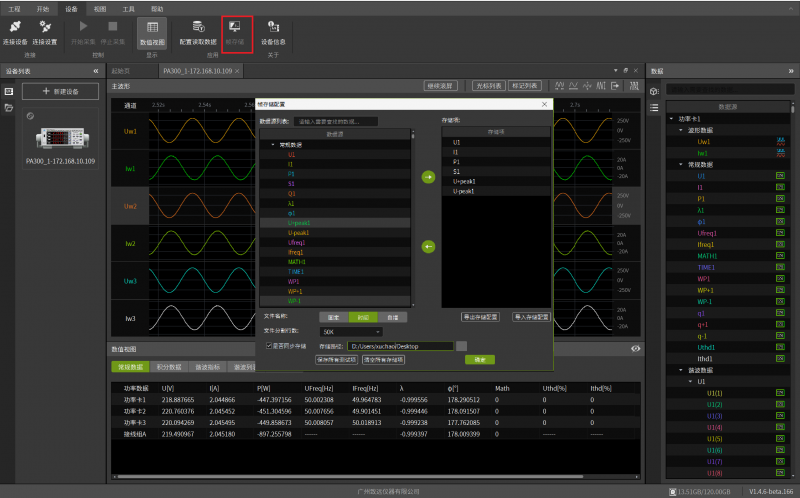
Task: Add selected item using the green right arrow
Action: point(428,177)
